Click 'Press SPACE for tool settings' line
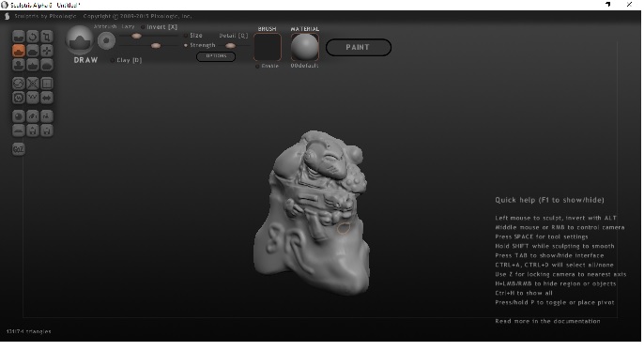 tap(542, 237)
